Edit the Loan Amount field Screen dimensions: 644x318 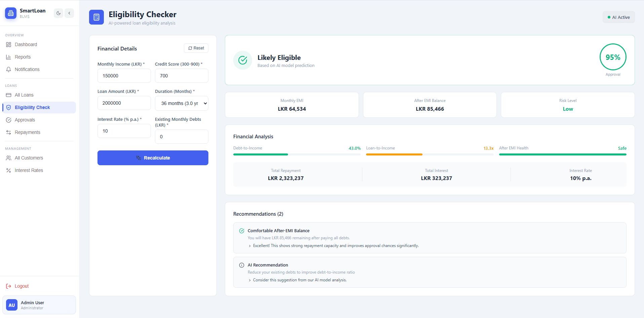[x=124, y=103]
